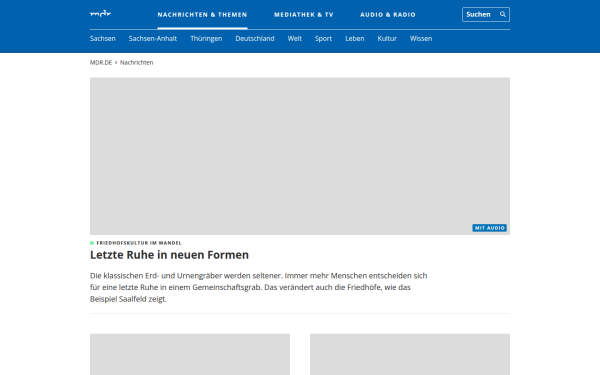Click the Friedhofskultur im Wandel label
This screenshot has height=375, width=600.
pyautogui.click(x=139, y=243)
